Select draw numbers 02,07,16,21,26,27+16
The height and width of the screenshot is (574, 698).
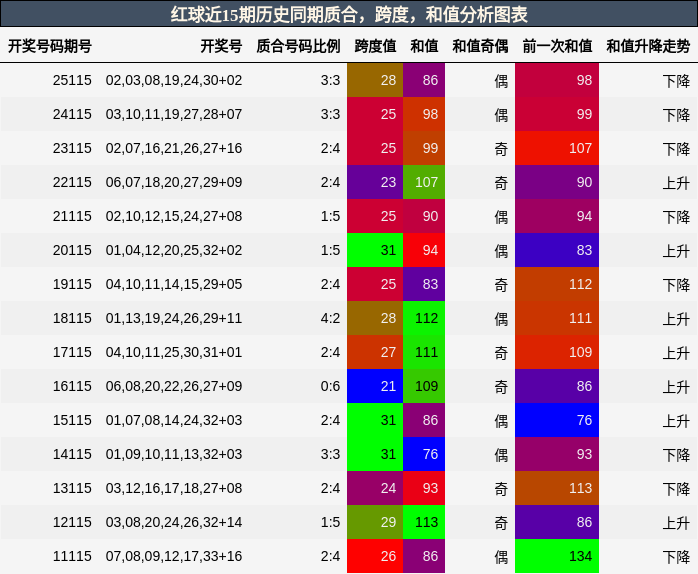pos(174,148)
